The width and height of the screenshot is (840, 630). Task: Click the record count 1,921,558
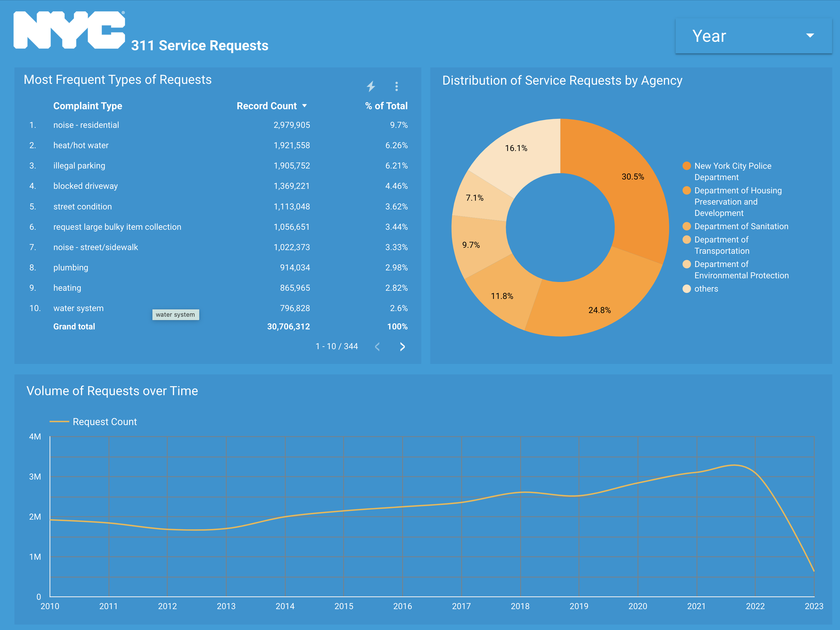292,145
